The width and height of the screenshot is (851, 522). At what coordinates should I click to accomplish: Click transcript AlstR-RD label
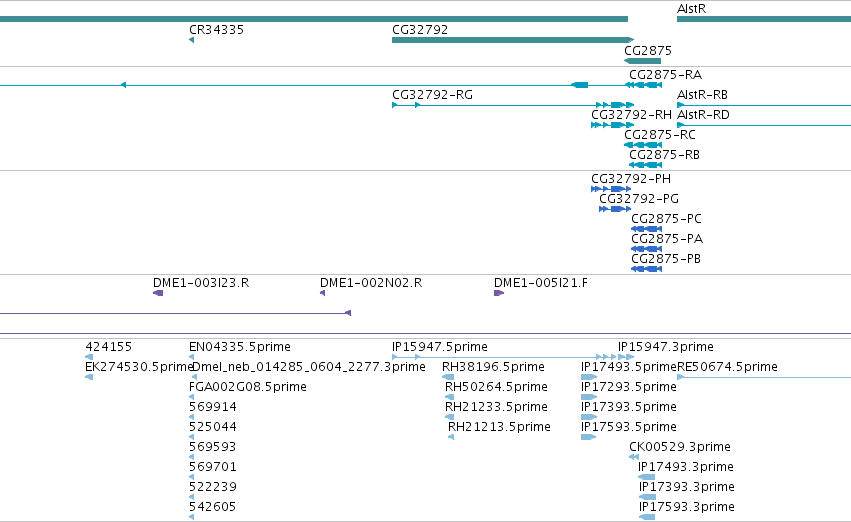pyautogui.click(x=703, y=114)
